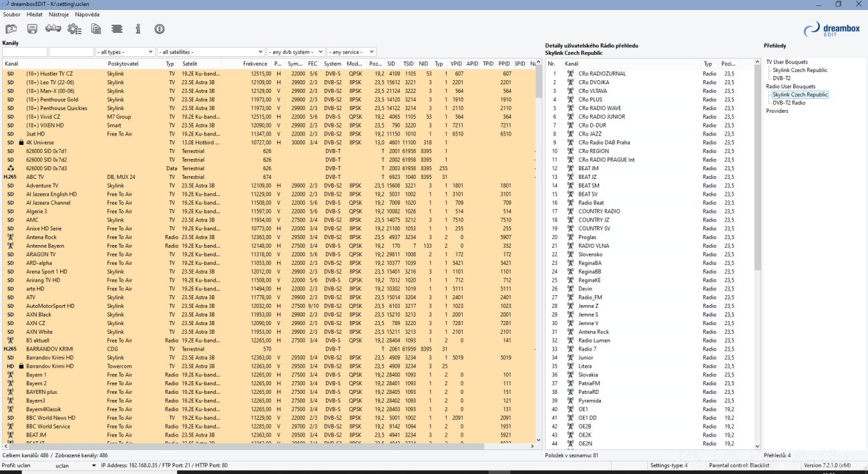This screenshot has width=868, height=474.
Task: Click the radio icon beside Slovensko
Action: click(570, 254)
